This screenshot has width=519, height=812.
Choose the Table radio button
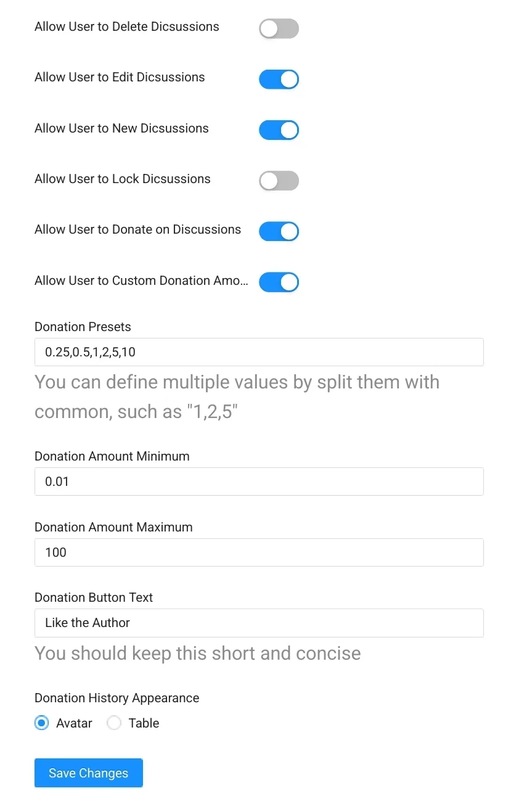pyautogui.click(x=114, y=723)
